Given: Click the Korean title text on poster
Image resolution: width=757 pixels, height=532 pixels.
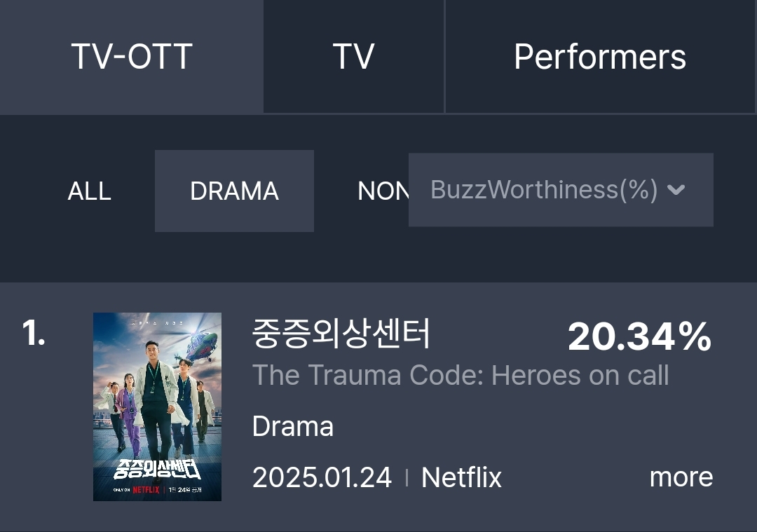Looking at the screenshot, I should (157, 468).
